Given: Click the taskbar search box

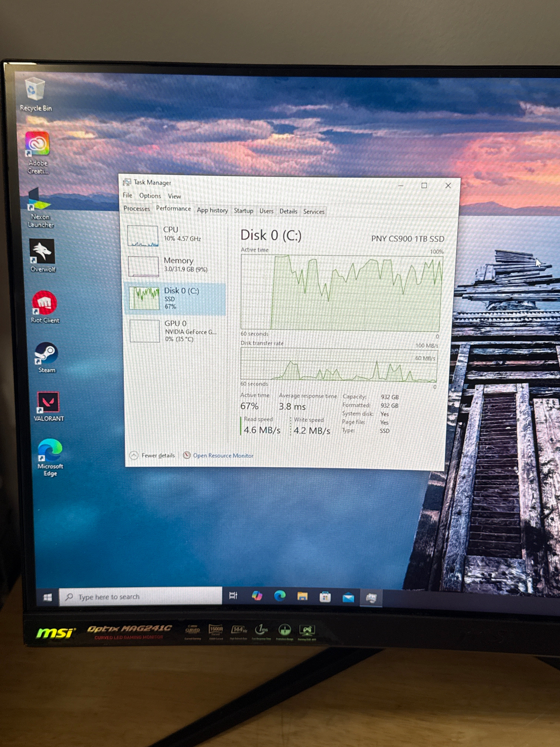Looking at the screenshot, I should click(140, 597).
